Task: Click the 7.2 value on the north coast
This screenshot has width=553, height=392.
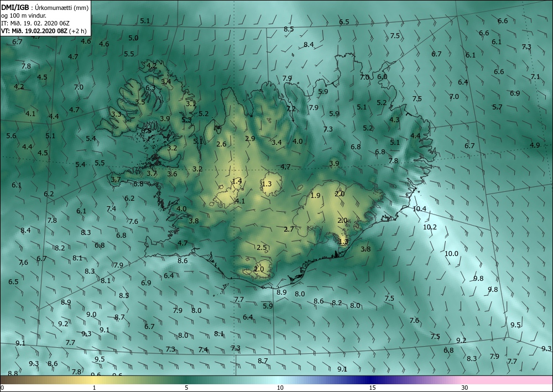Action: pyautogui.click(x=291, y=108)
